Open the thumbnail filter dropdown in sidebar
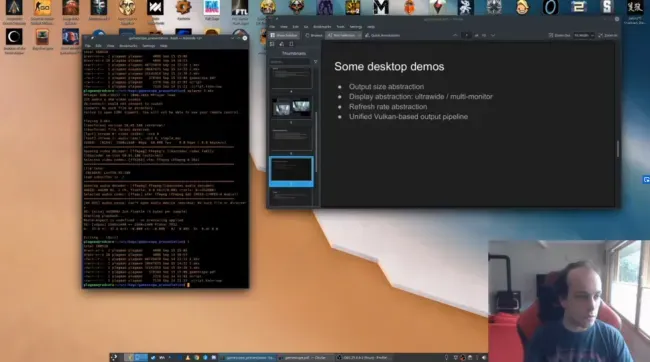 [x=315, y=62]
